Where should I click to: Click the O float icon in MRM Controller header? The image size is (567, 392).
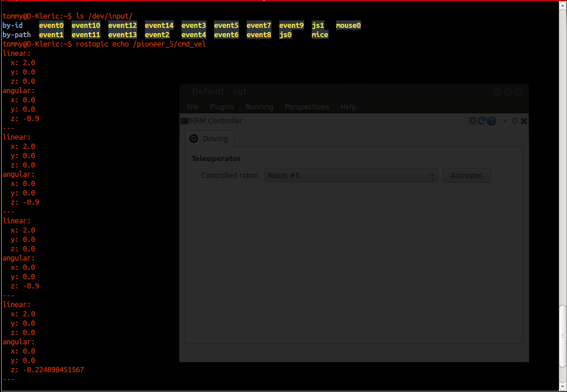click(x=514, y=121)
